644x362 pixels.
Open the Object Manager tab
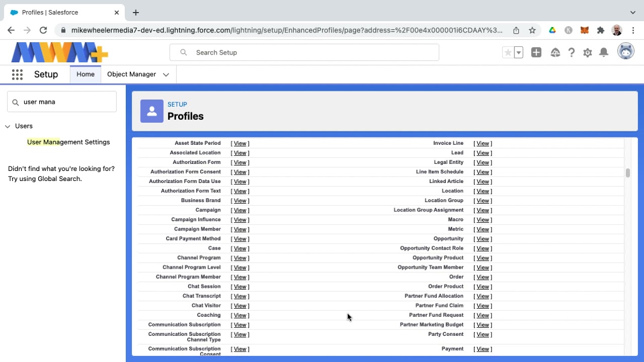click(131, 74)
